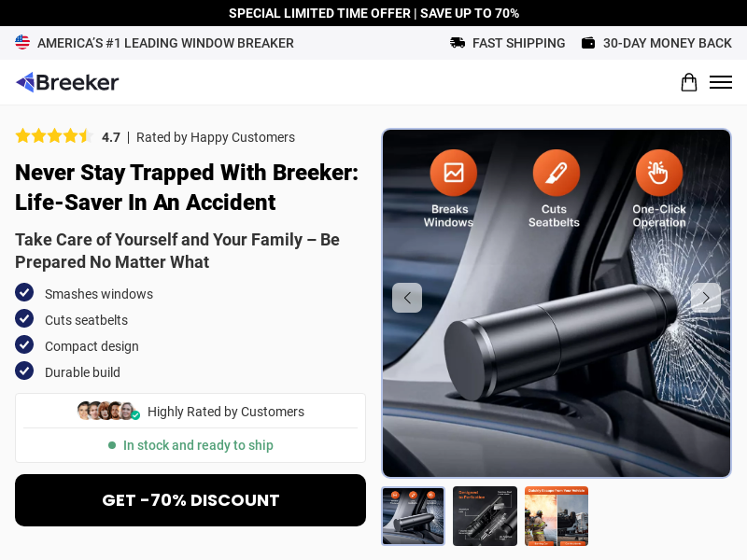Click the checkmark beside Smashes windows
The width and height of the screenshot is (747, 560).
pyautogui.click(x=24, y=292)
